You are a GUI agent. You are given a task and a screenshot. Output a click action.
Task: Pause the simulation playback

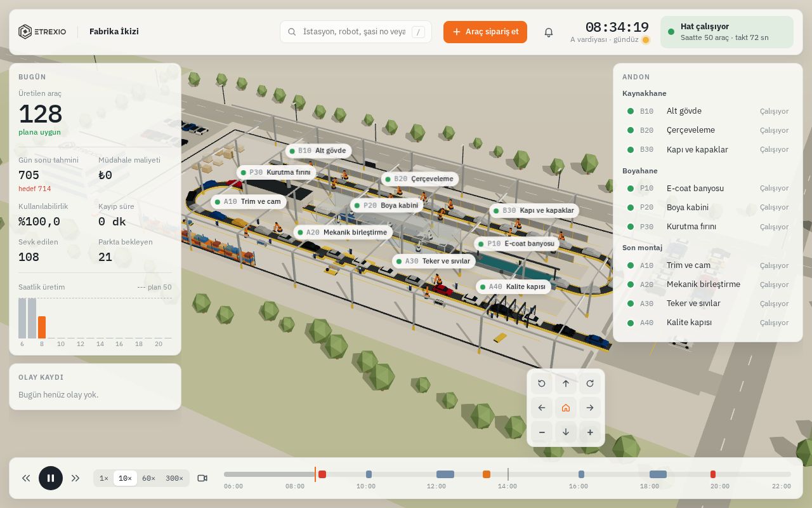pyautogui.click(x=51, y=478)
